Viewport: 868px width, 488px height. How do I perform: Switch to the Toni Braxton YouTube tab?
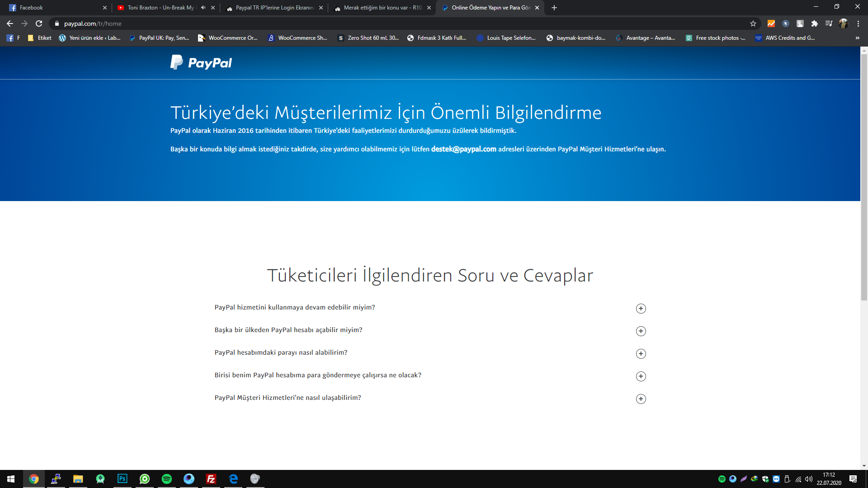point(165,8)
